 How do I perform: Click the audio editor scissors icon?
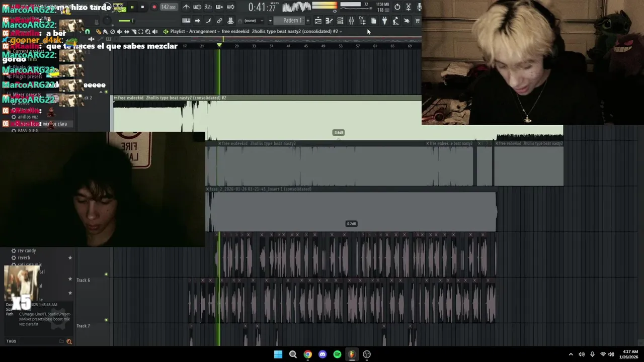(409, 7)
